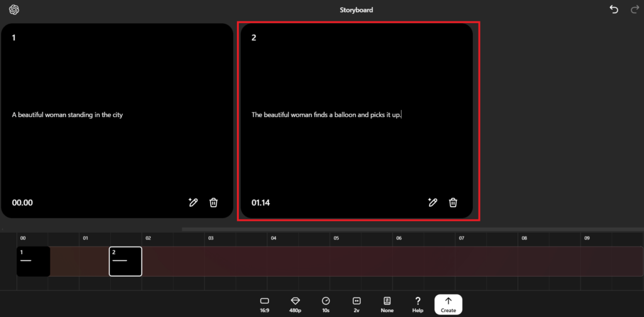Open the Help question mark button

click(418, 304)
